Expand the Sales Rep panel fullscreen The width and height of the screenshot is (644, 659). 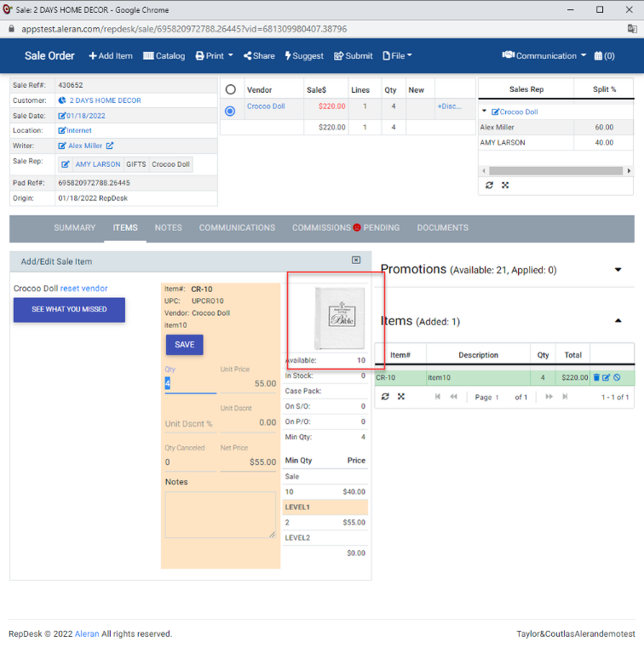pos(505,186)
